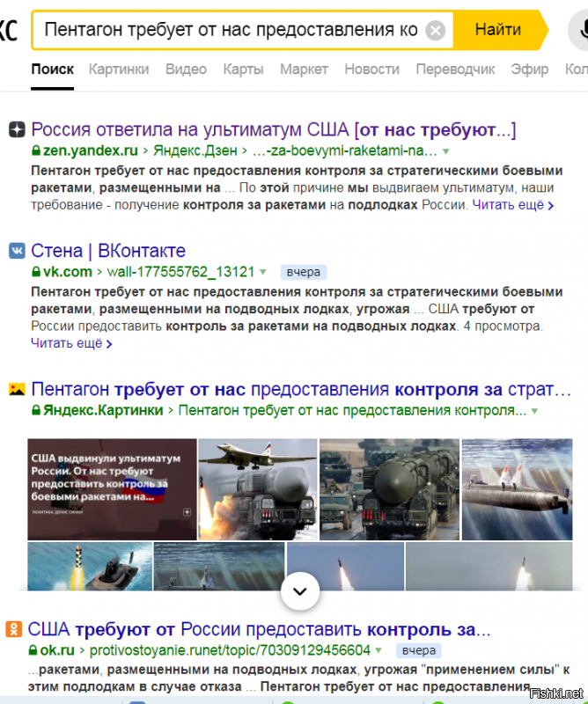The width and height of the screenshot is (588, 704).
Task: Switch to the Картинки tab
Action: click(x=119, y=70)
